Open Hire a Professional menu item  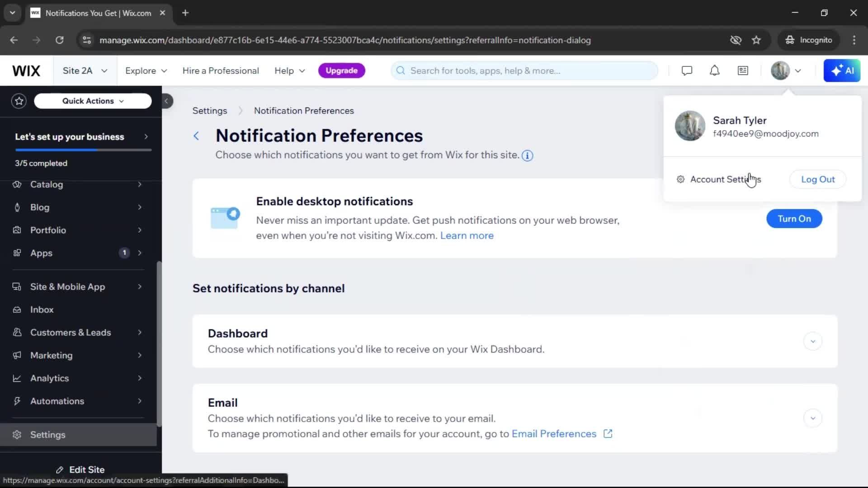(221, 71)
